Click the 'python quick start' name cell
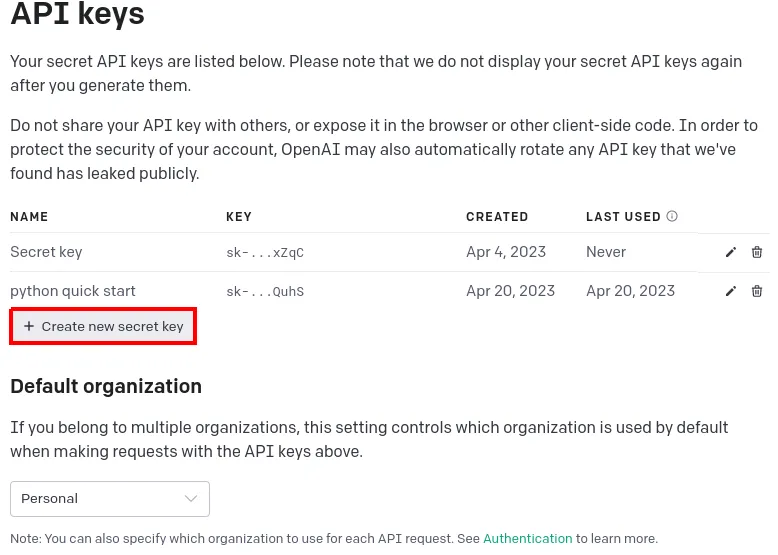 coord(73,291)
